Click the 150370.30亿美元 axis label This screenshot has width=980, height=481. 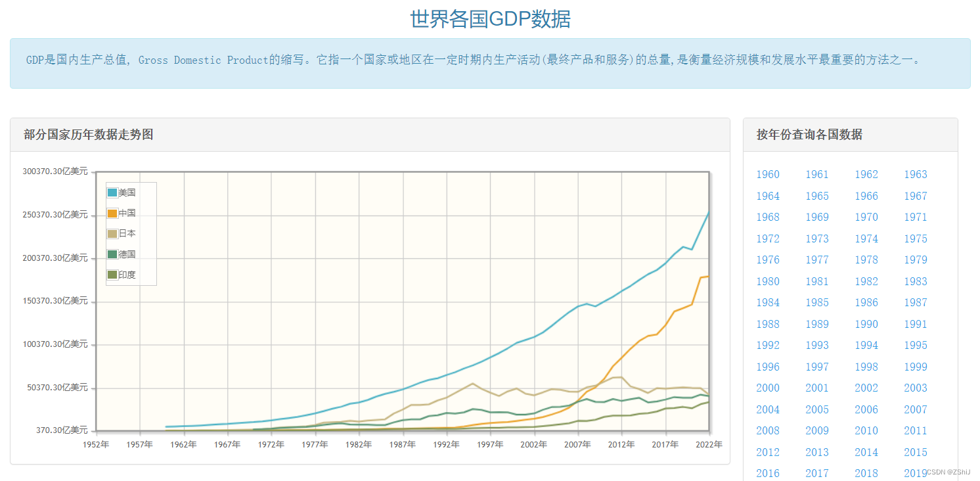55,300
